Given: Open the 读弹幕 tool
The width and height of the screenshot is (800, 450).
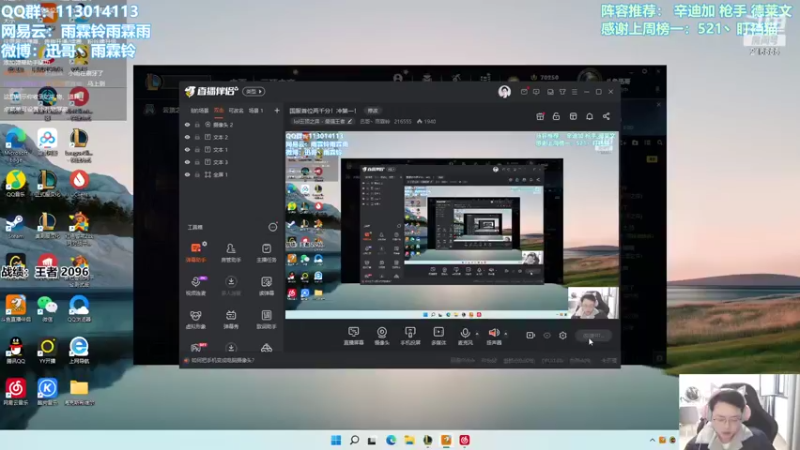Looking at the screenshot, I should 266,286.
